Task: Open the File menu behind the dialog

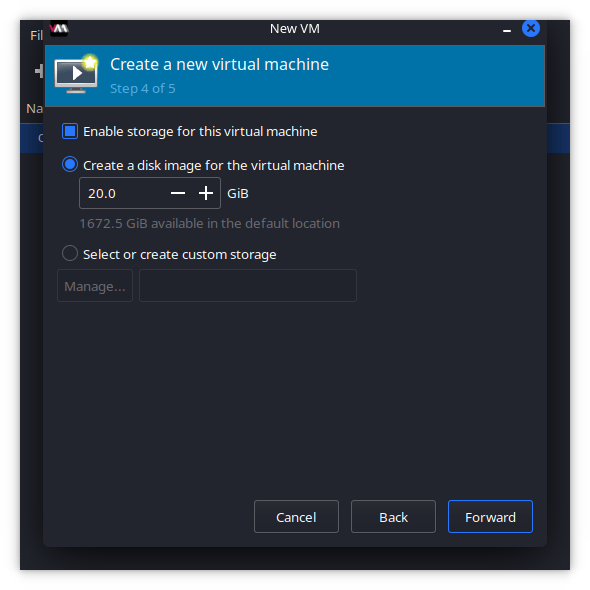Action: click(x=36, y=35)
